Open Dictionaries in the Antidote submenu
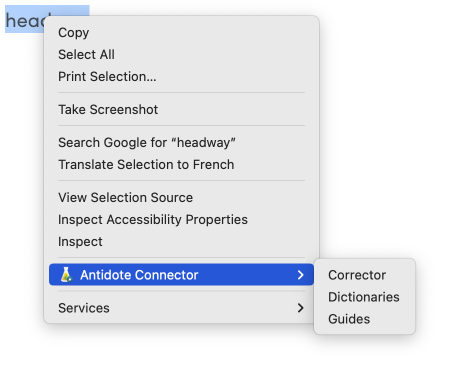Viewport: 451px width, 368px height. coord(364,297)
